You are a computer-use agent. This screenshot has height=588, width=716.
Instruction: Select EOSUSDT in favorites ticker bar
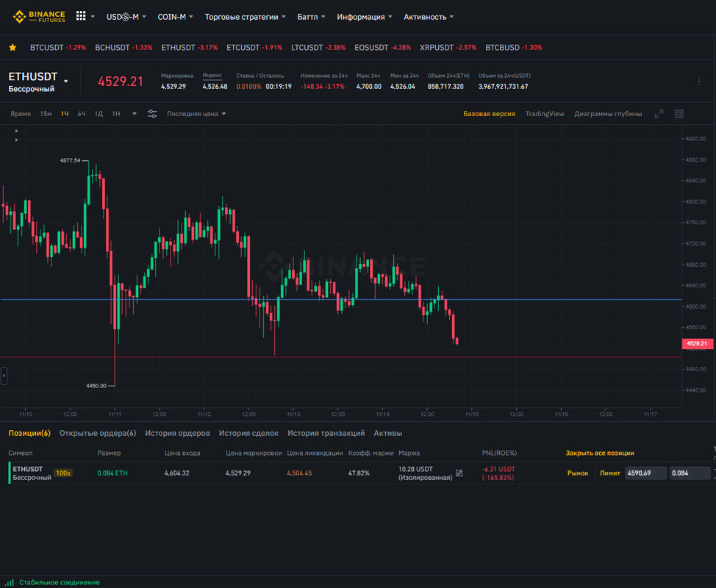pos(383,48)
